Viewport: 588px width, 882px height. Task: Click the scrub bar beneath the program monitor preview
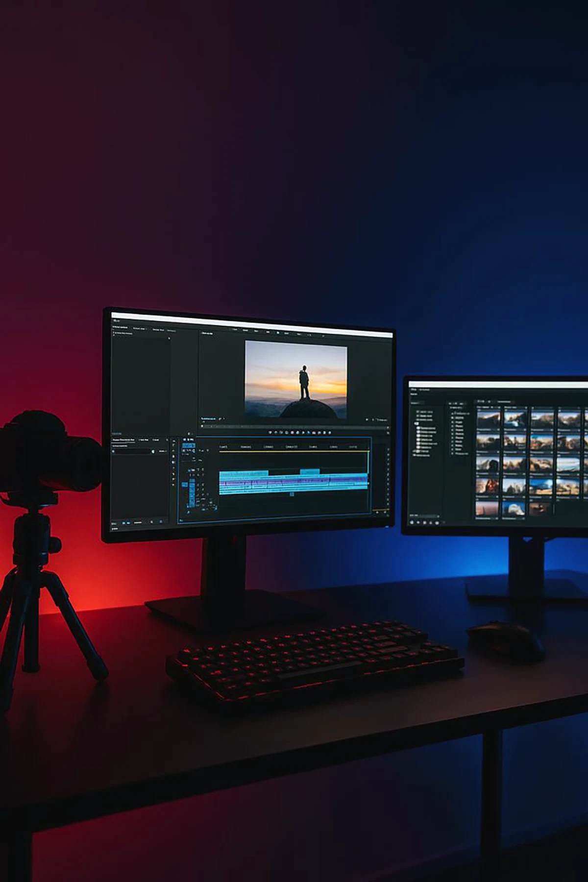294,427
